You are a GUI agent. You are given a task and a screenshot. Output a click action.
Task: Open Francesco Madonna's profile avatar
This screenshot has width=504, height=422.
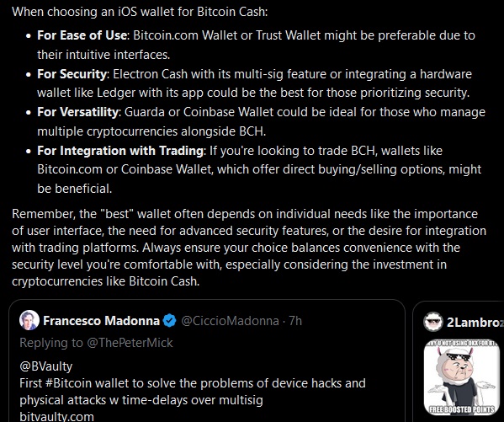pos(29,320)
